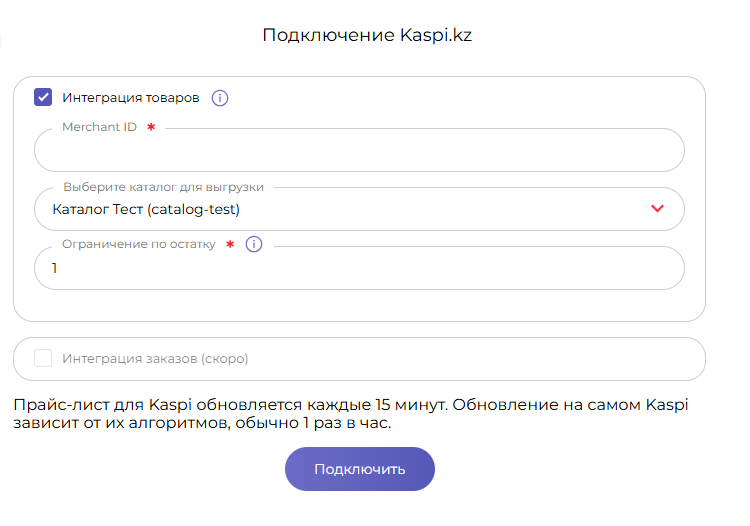Click info icon beside "Ограничение по остатку"
The width and height of the screenshot is (750, 526).
[254, 244]
